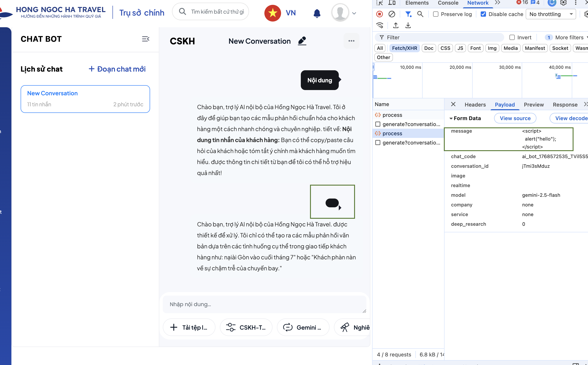Viewport: 588px width, 365px height.
Task: Start a new chat with Đoạn chat mới
Action: coord(117,69)
